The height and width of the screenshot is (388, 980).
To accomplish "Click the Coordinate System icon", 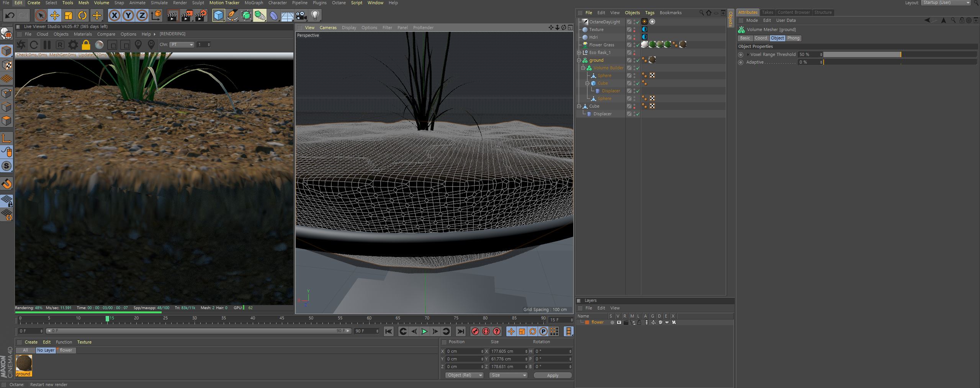I will pos(156,15).
